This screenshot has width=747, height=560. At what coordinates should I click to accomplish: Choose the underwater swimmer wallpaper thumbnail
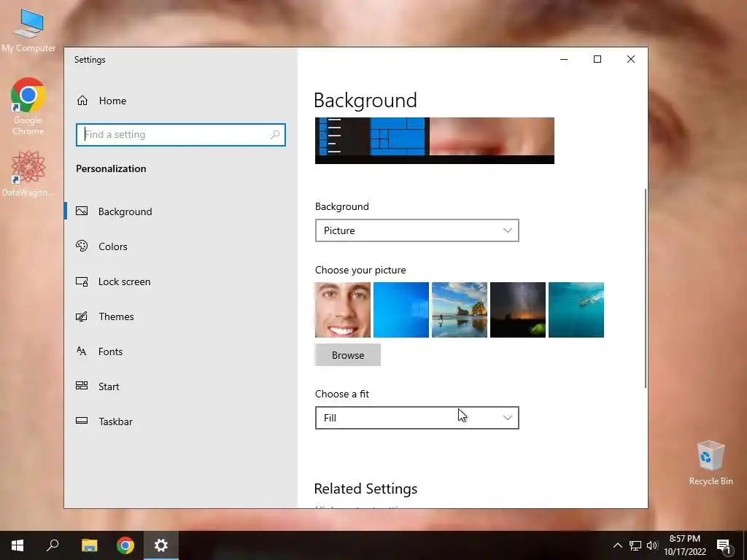(x=576, y=310)
